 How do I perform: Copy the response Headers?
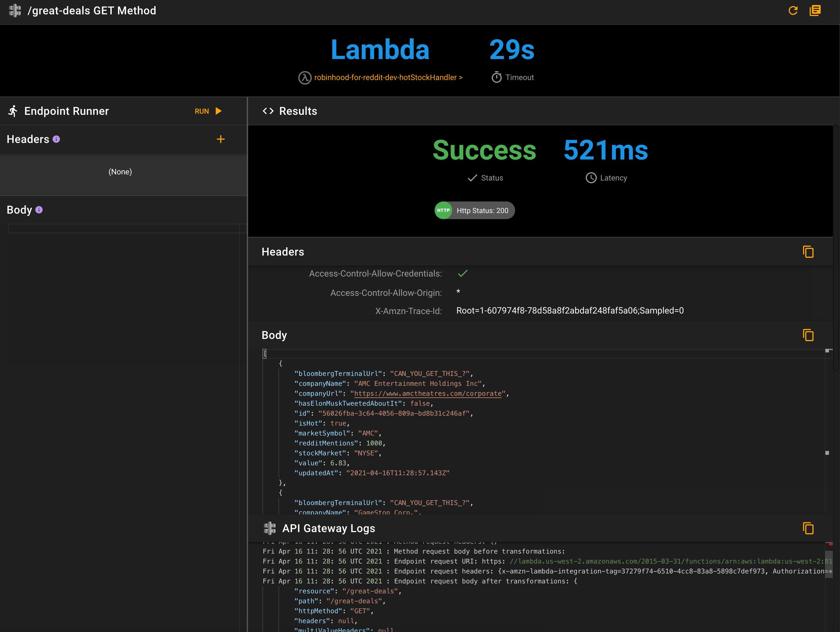point(808,252)
